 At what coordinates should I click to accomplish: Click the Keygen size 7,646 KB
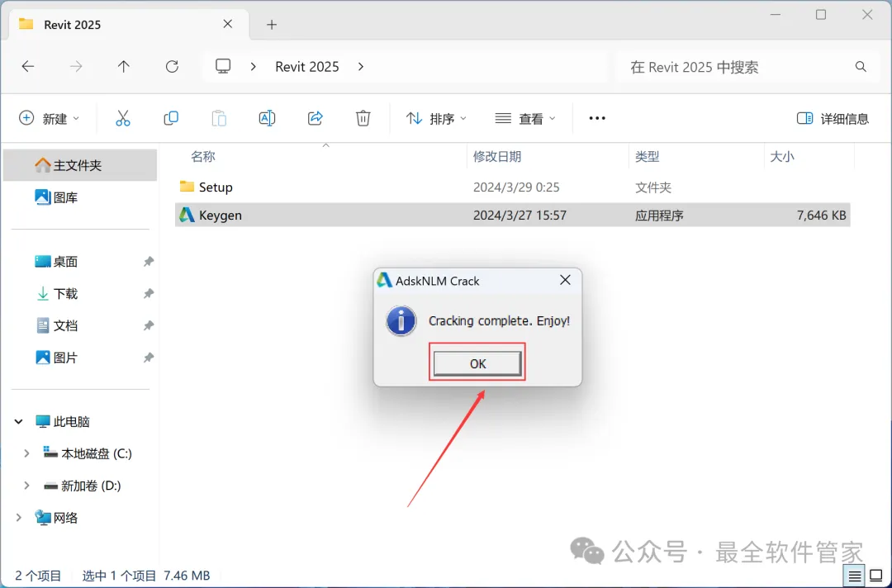click(822, 216)
